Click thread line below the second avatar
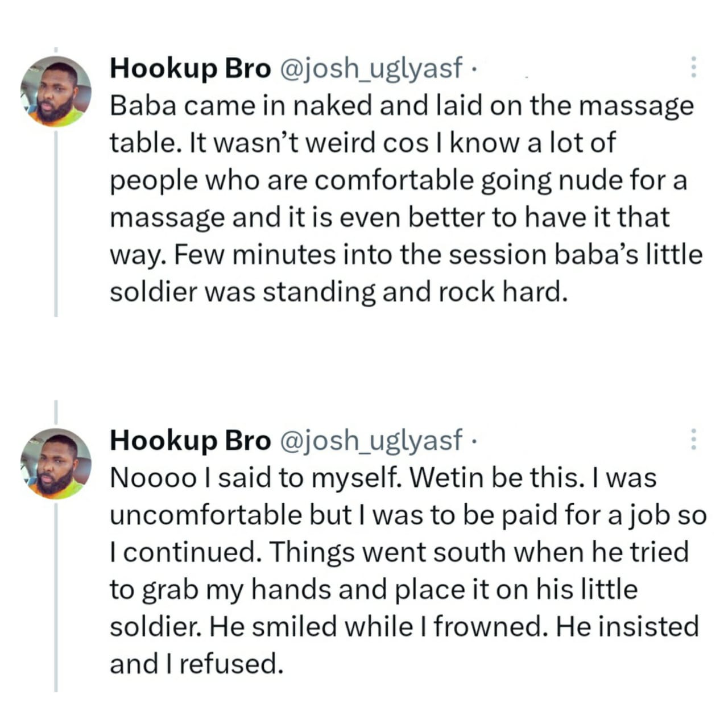 56,597
